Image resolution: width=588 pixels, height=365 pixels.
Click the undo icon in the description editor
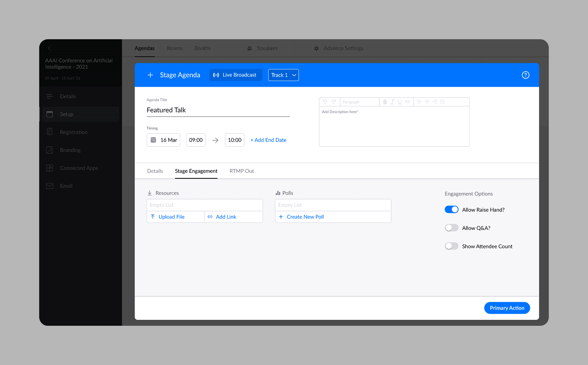(x=324, y=102)
